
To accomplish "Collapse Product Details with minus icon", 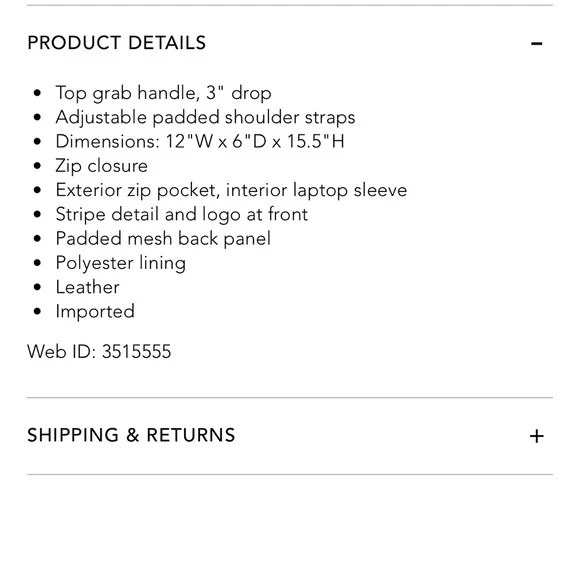I will (x=536, y=44).
